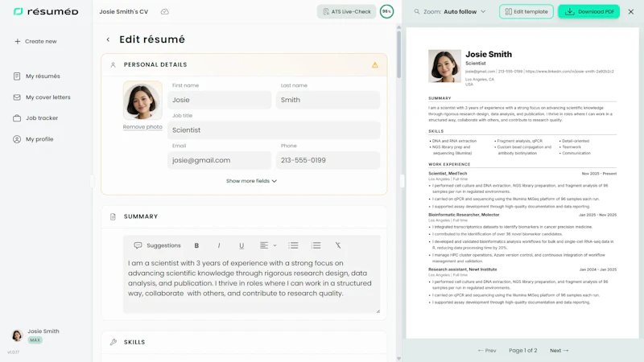The image size is (644, 362).
Task: Click the ATS Live-Check button
Action: (347, 11)
